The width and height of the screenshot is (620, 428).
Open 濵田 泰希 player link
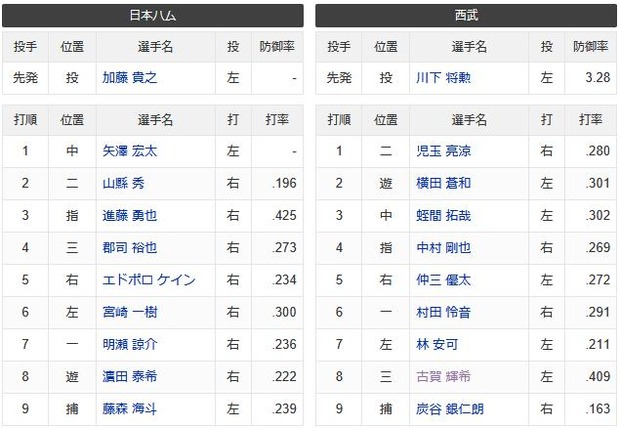pos(130,377)
